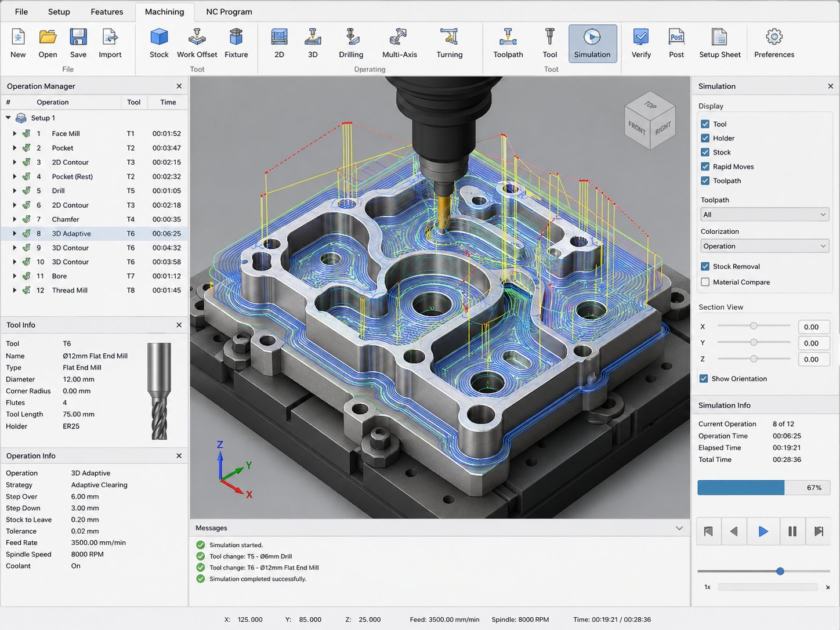Switch to the Features tab
Image resolution: width=840 pixels, height=630 pixels.
(107, 12)
